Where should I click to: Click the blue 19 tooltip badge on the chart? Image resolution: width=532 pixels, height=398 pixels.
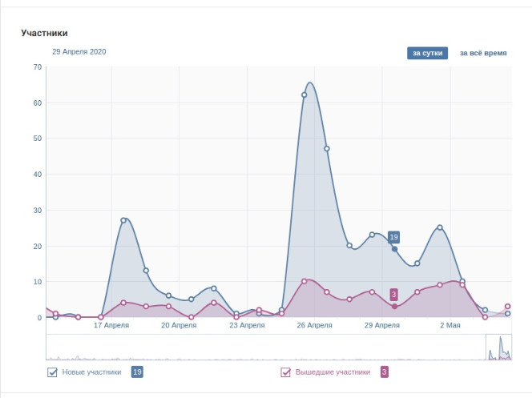point(393,237)
